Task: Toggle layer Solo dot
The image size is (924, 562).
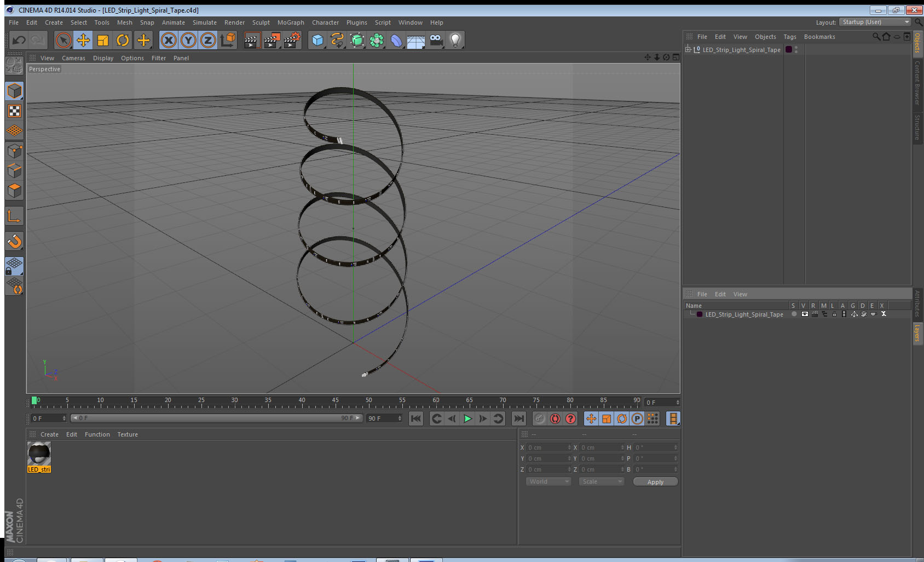Action: point(794,314)
